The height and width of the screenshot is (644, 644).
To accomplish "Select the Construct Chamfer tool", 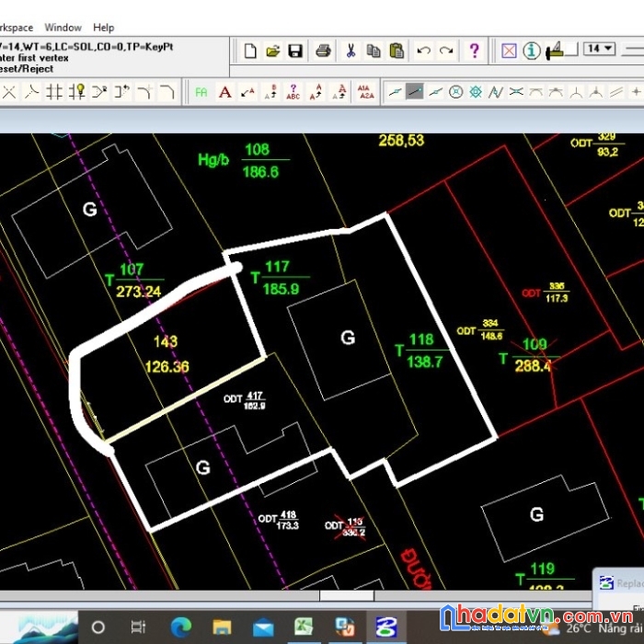I will (x=167, y=92).
